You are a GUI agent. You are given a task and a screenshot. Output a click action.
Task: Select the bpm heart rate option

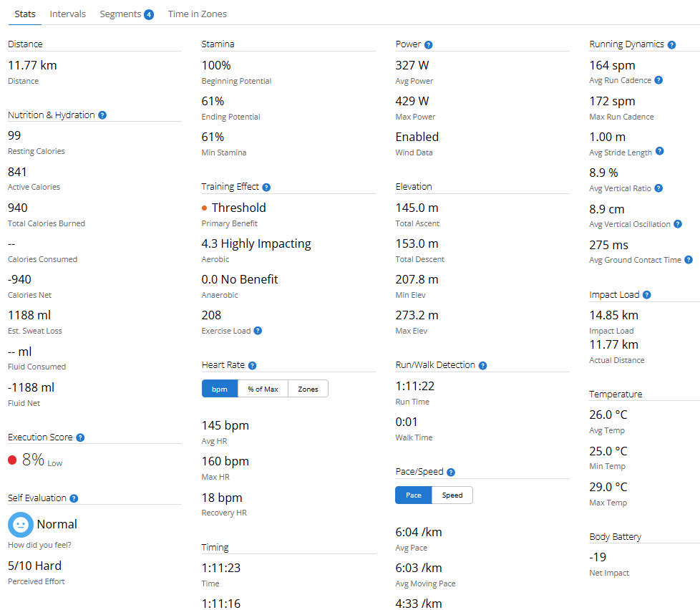220,389
